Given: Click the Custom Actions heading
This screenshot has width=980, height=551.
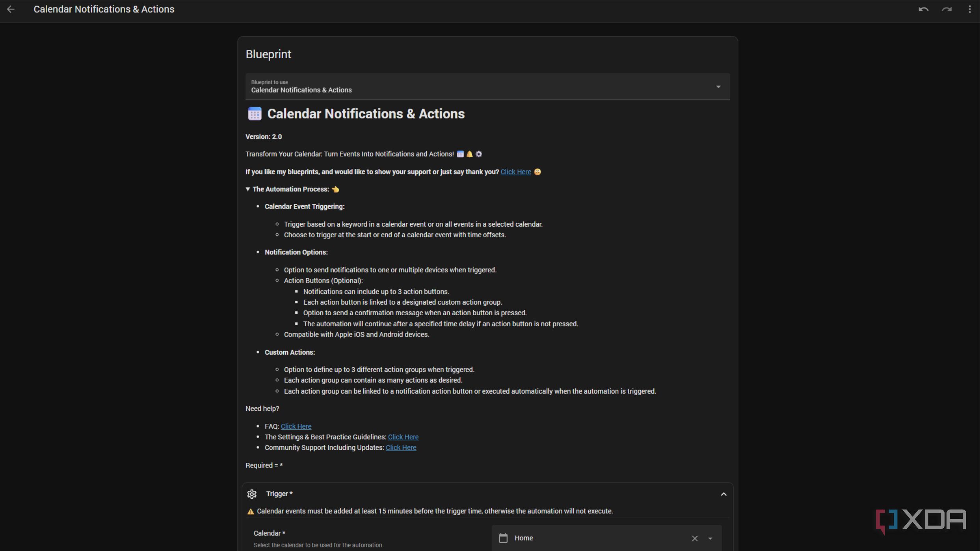Looking at the screenshot, I should pos(290,352).
